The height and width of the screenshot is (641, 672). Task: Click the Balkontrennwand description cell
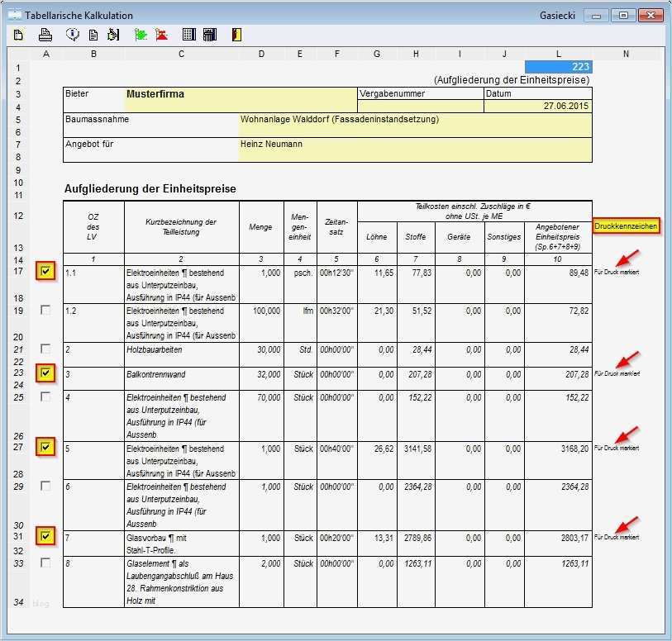pyautogui.click(x=181, y=378)
